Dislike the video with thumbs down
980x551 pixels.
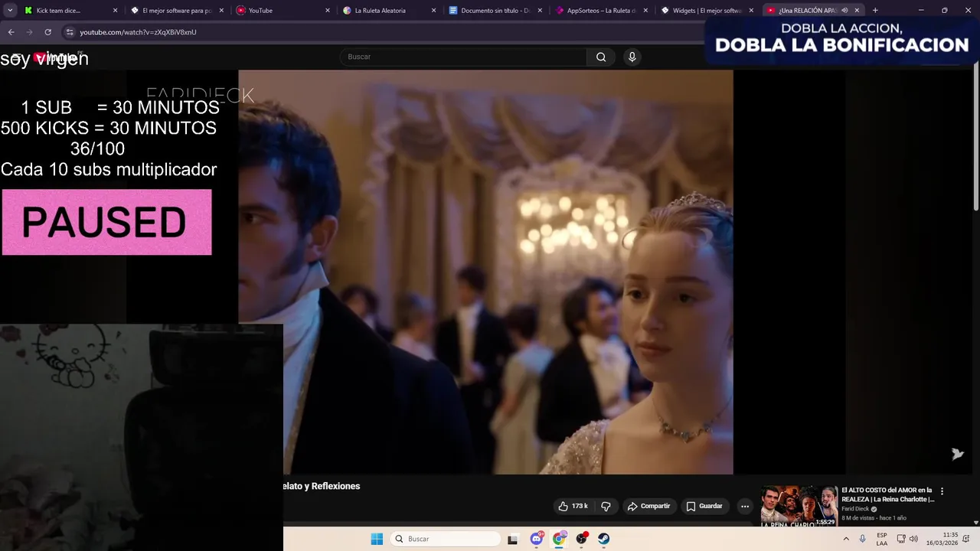click(x=606, y=506)
